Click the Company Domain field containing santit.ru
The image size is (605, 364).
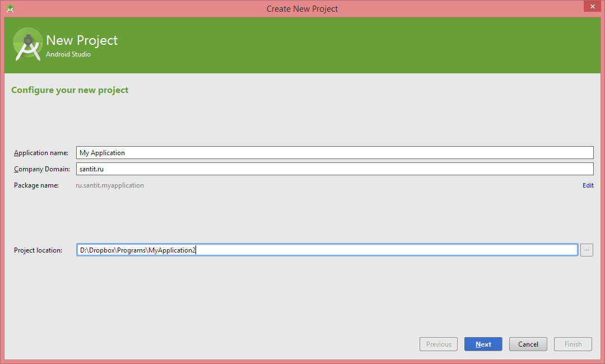tap(334, 169)
